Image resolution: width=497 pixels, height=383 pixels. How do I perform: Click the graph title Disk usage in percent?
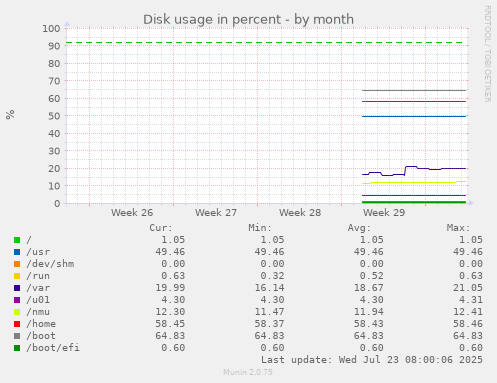(x=248, y=20)
